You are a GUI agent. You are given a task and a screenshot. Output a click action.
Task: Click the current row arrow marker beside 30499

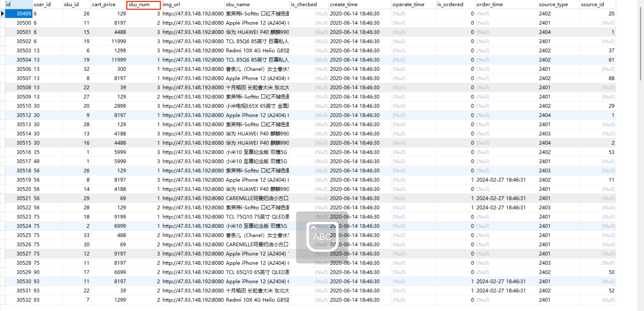click(x=3, y=14)
